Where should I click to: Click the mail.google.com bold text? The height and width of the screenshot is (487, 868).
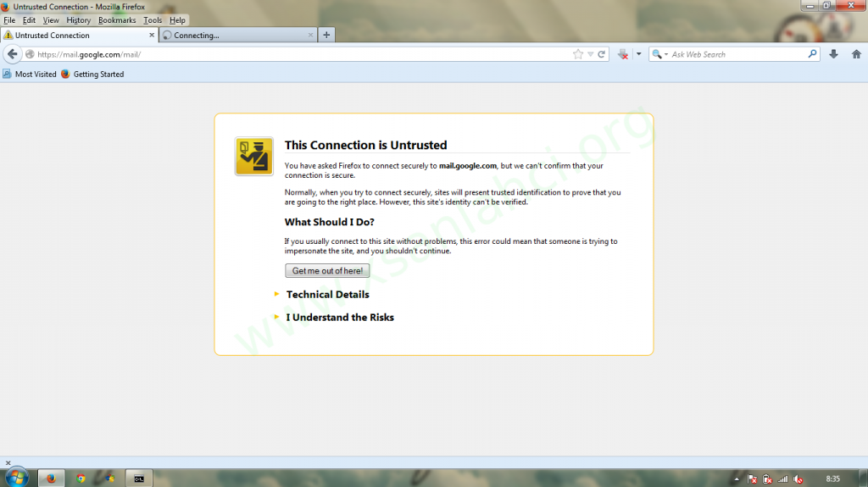click(x=468, y=165)
